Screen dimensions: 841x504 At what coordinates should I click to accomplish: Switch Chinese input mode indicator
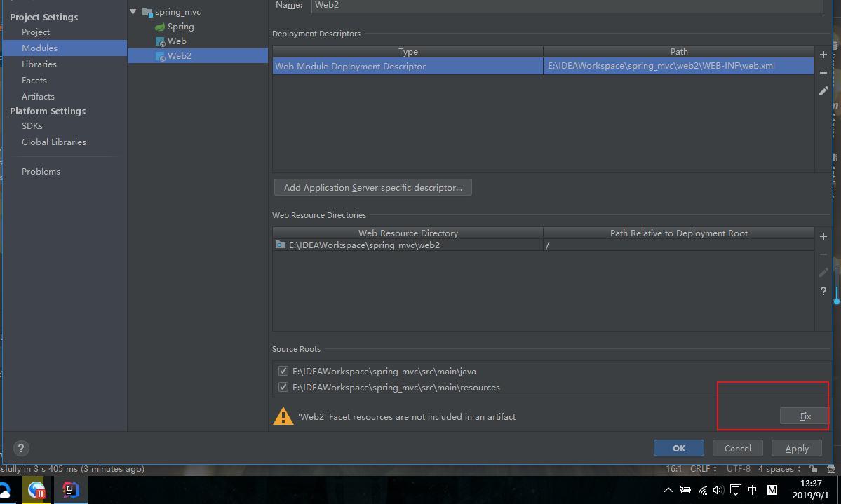coord(753,490)
